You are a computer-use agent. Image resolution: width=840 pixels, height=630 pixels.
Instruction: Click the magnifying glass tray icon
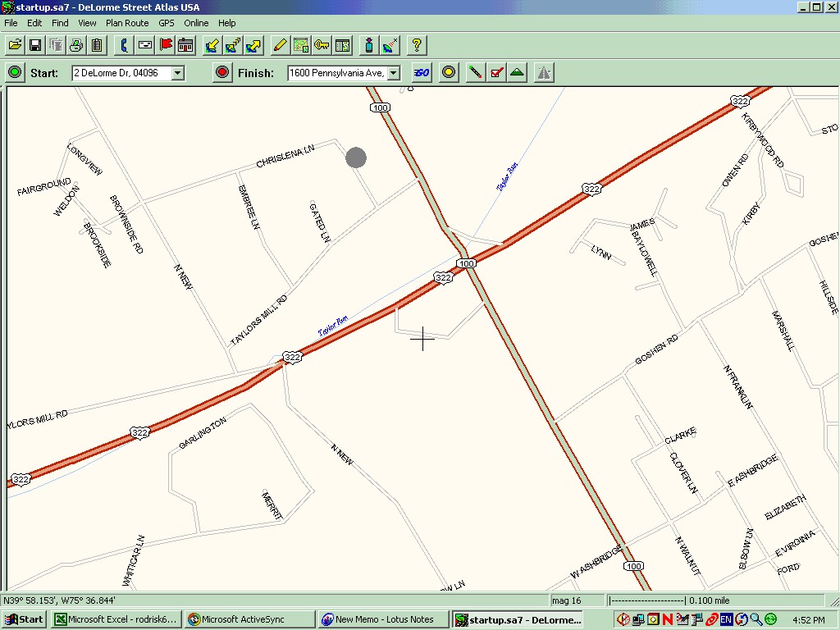click(756, 620)
